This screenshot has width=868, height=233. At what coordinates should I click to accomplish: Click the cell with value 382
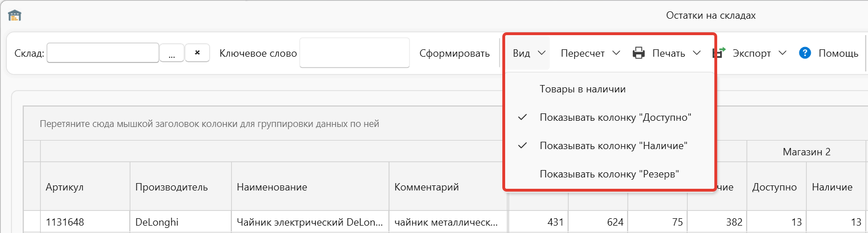pyautogui.click(x=717, y=222)
